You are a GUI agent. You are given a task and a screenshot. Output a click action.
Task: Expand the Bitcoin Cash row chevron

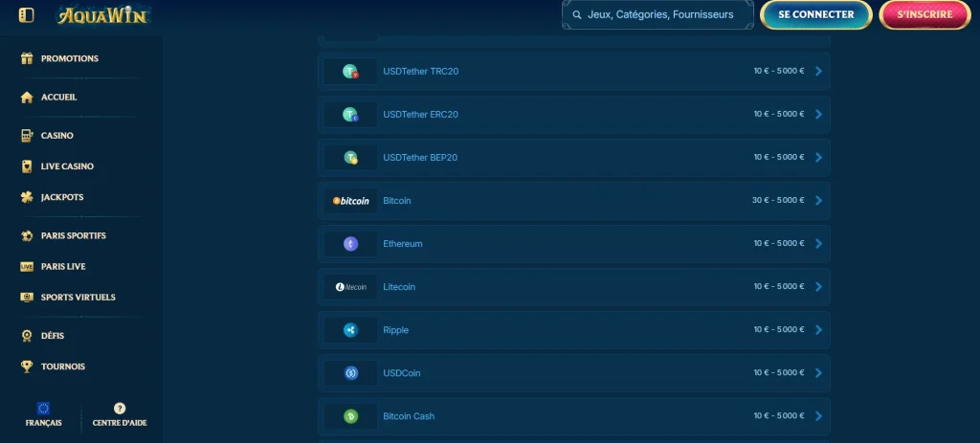tap(819, 416)
